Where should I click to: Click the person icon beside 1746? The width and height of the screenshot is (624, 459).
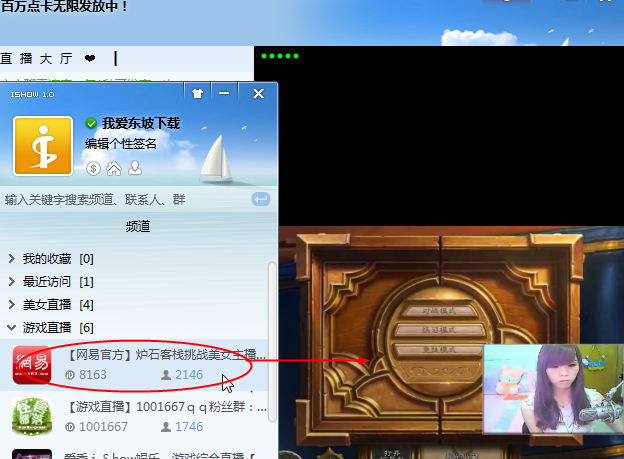(x=166, y=427)
